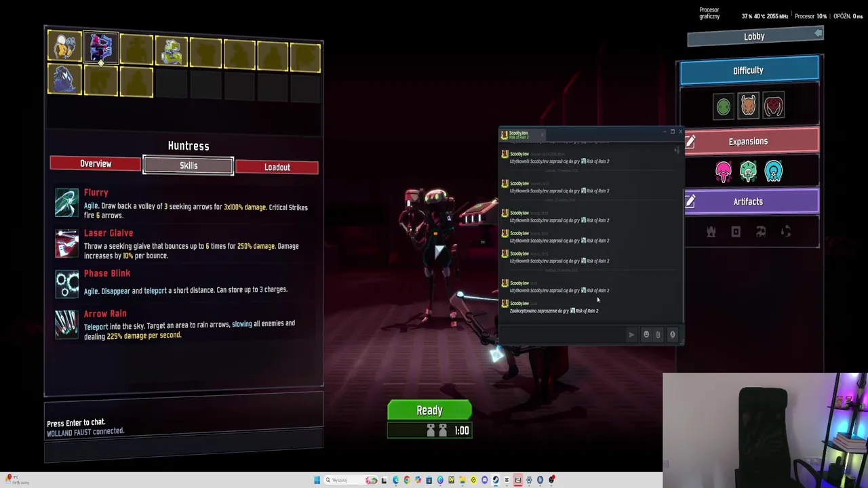Choose the green Drizzle difficulty icon
The image size is (868, 488).
click(723, 106)
